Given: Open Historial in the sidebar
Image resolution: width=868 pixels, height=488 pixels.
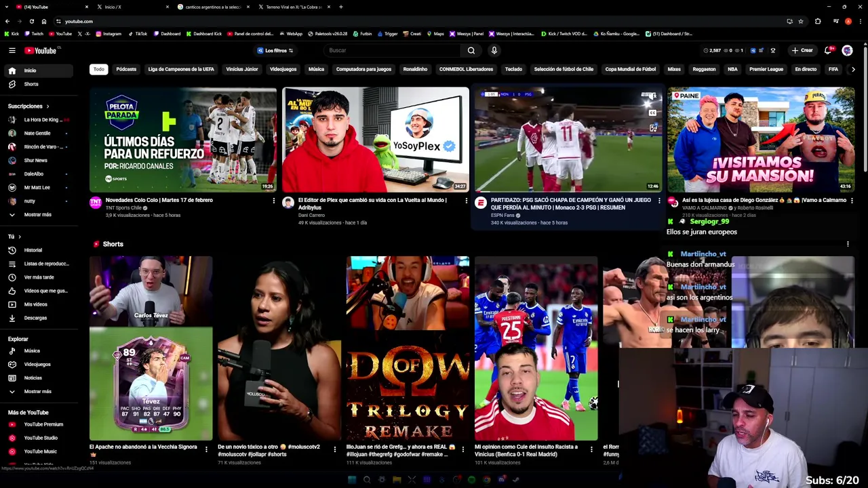Looking at the screenshot, I should (x=39, y=250).
